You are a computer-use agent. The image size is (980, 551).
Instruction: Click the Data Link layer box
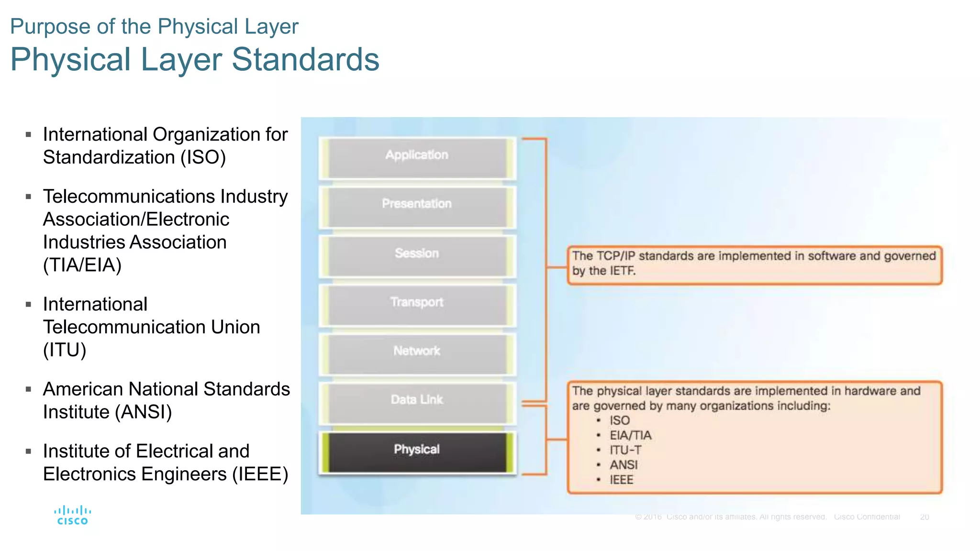pyautogui.click(x=417, y=402)
